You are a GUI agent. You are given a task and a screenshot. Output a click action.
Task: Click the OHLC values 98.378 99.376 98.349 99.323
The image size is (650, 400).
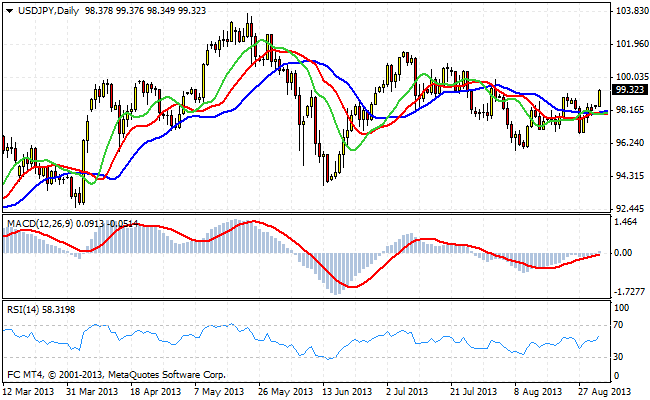coord(146,11)
